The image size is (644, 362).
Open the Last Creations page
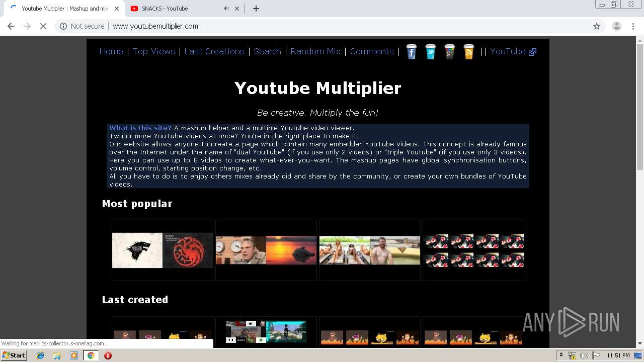click(214, 51)
